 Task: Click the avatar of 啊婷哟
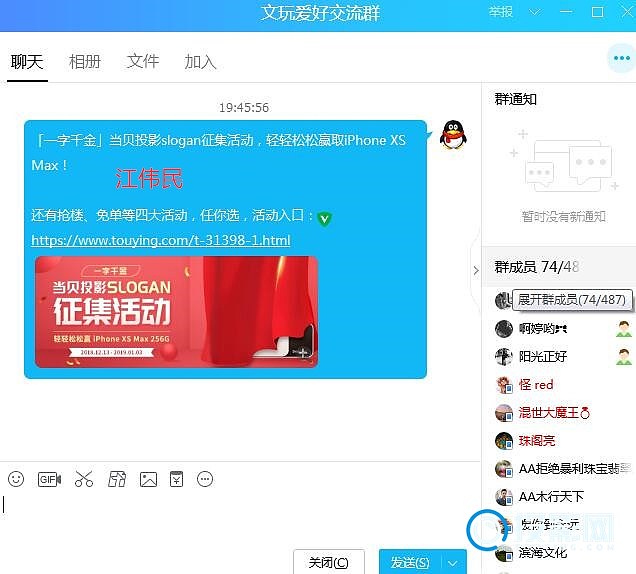pos(504,329)
